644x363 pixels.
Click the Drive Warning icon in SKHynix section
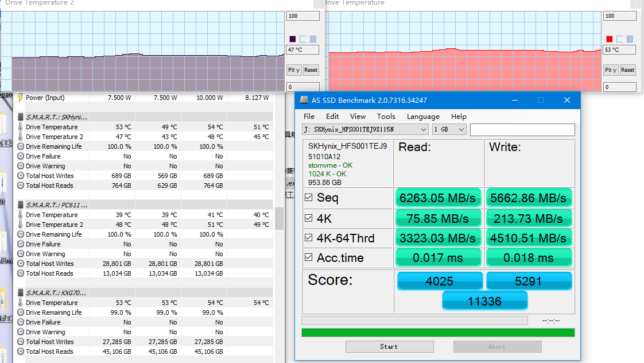point(21,166)
